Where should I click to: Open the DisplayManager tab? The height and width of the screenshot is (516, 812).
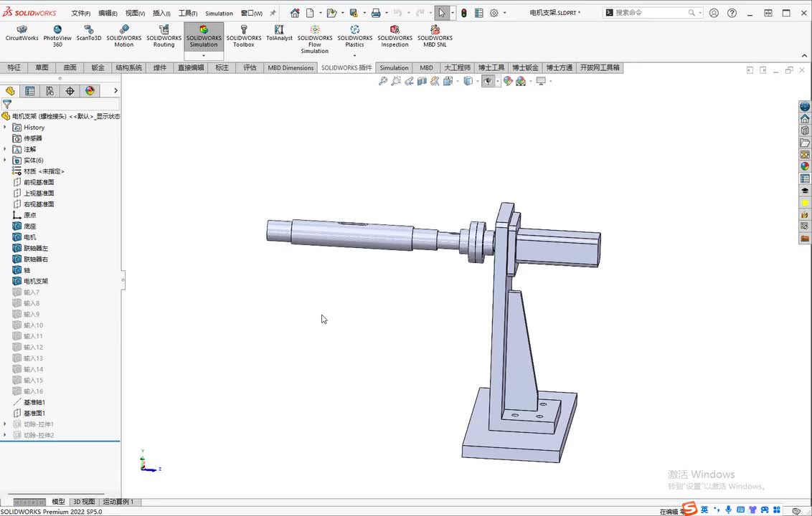[90, 91]
